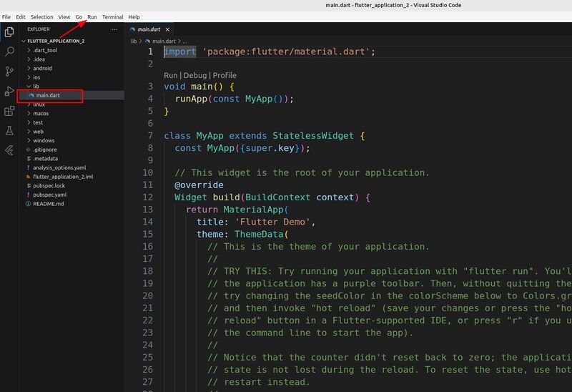This screenshot has width=572, height=392.
Task: Click 'BuildContext' on line 12
Action: 277,197
